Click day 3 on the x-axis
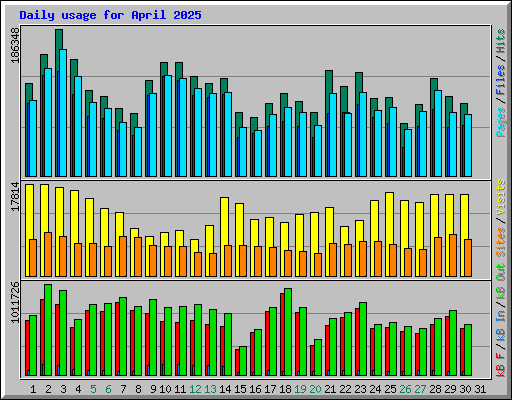 63,389
